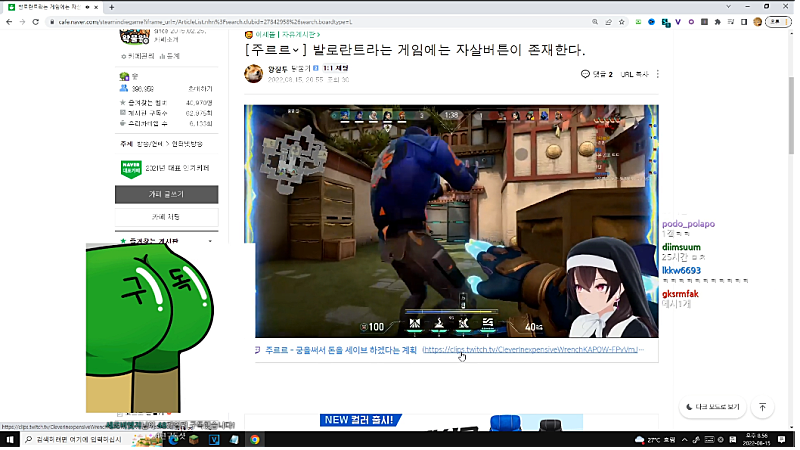Open the post title prefix dropdown 주르르
Viewport: 800px width, 450px height.
277,50
